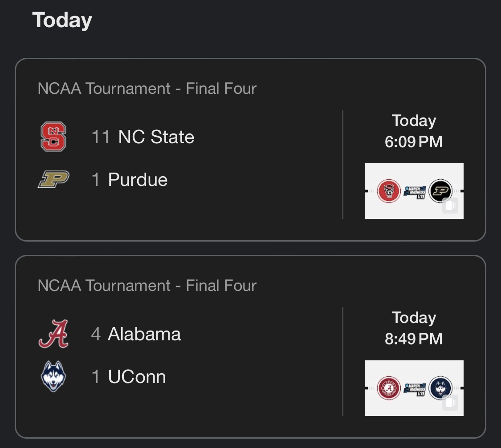Select the Purdue team name
501x448 pixels.
click(x=138, y=180)
